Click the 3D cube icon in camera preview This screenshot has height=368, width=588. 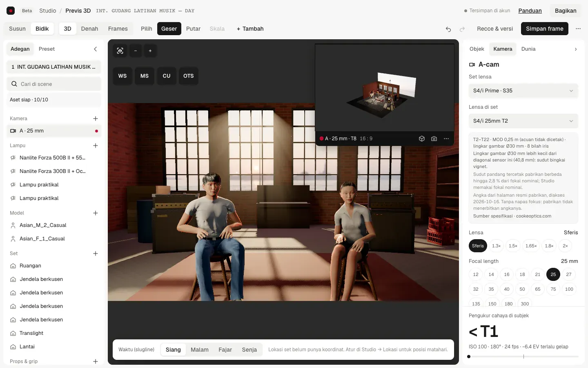tap(422, 139)
